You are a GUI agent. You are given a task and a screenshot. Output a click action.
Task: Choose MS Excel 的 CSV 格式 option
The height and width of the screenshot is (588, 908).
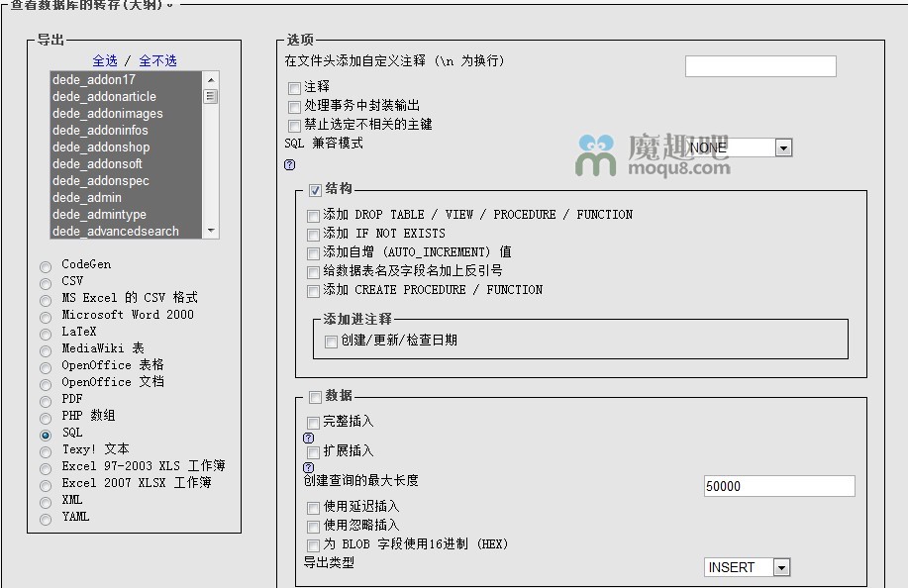(x=46, y=300)
